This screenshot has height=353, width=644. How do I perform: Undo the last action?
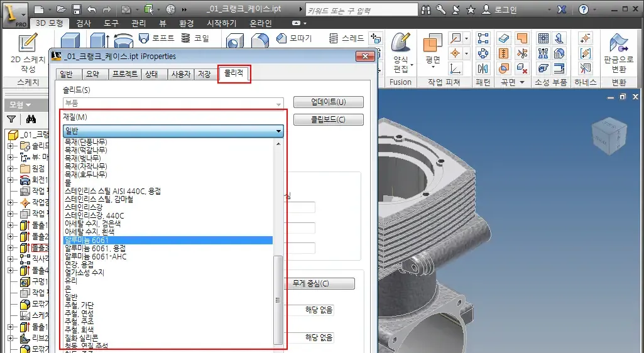(x=91, y=9)
